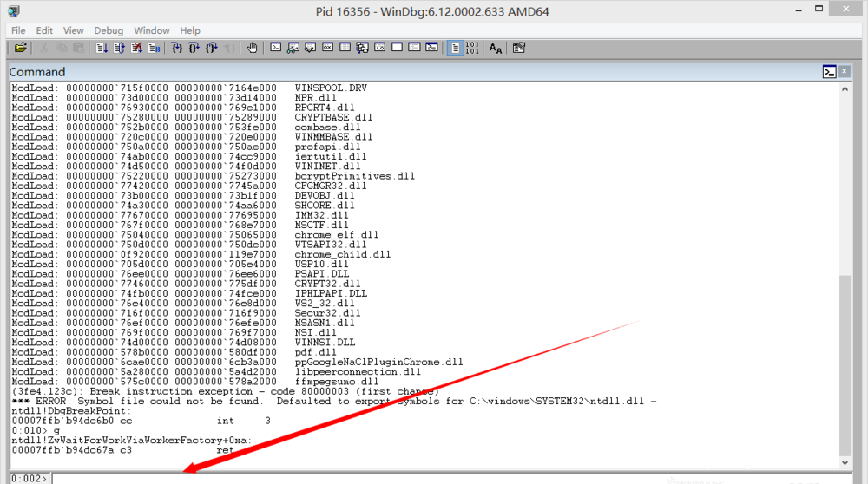
Task: Open the Command window from toolbar
Action: click(276, 48)
